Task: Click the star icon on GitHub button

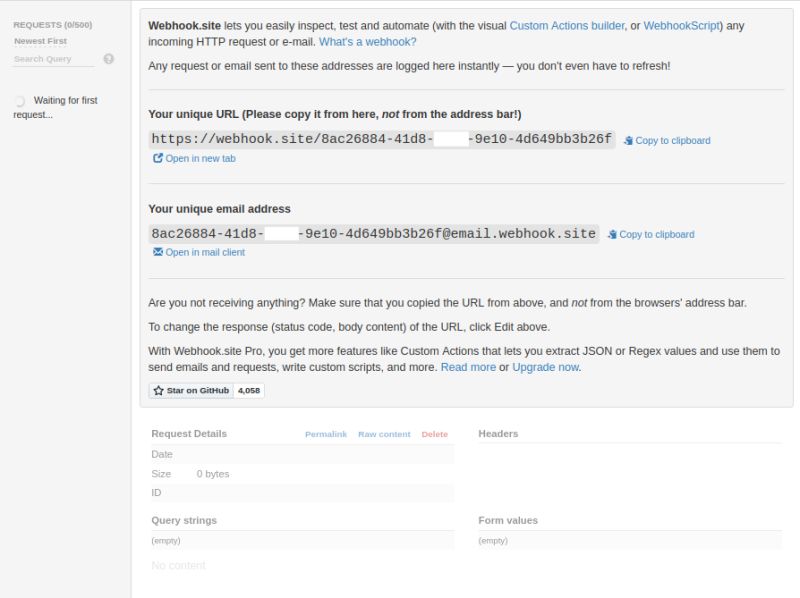Action: pos(159,391)
